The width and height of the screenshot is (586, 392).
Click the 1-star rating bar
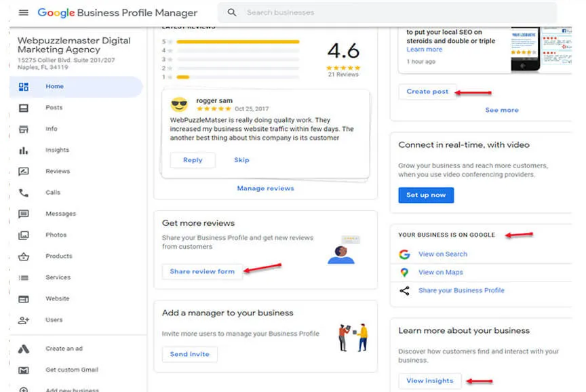tap(238, 77)
